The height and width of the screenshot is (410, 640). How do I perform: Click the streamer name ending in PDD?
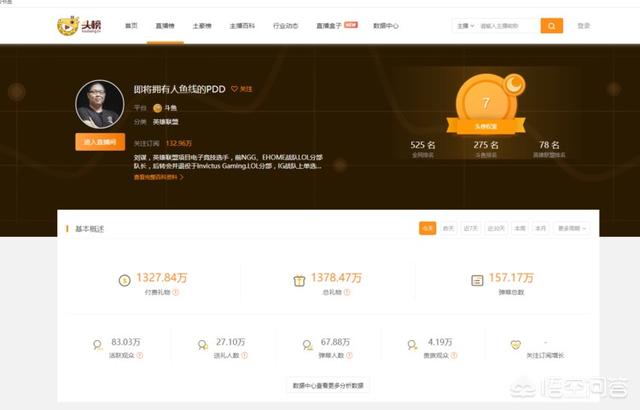click(180, 89)
